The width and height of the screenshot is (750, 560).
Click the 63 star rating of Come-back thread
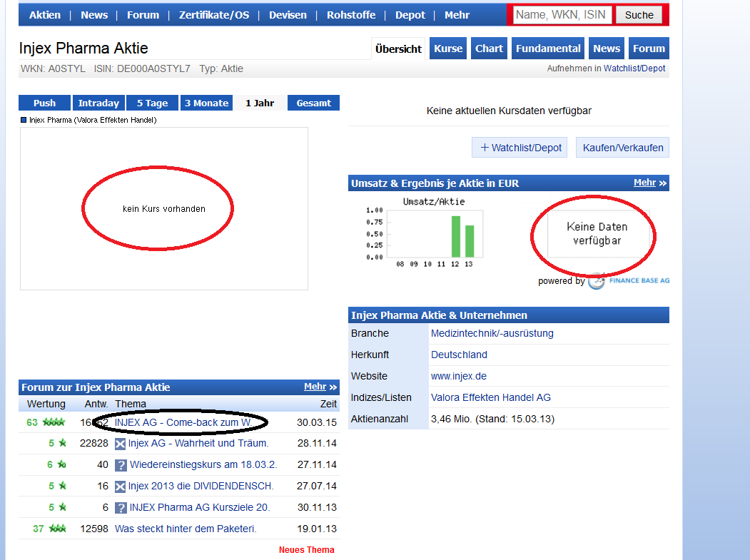[x=46, y=422]
